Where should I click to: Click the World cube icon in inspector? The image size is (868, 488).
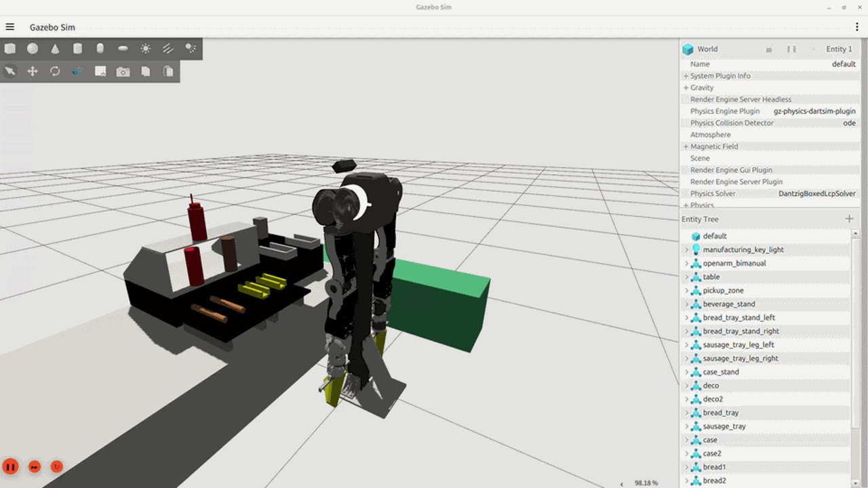coord(688,49)
